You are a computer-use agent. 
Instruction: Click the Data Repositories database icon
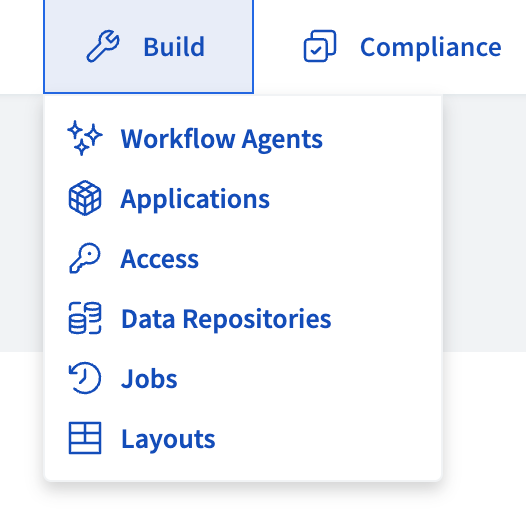click(x=85, y=318)
